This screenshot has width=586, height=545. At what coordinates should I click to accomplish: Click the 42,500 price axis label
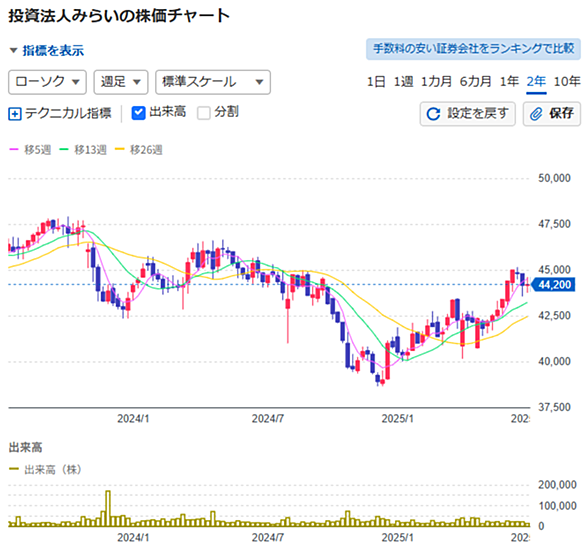[554, 316]
